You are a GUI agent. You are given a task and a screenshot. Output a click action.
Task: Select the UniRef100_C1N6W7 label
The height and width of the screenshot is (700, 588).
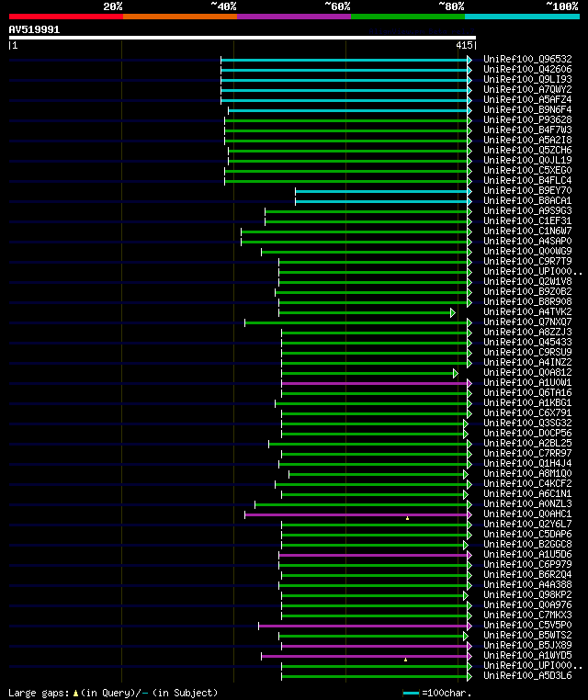(527, 231)
